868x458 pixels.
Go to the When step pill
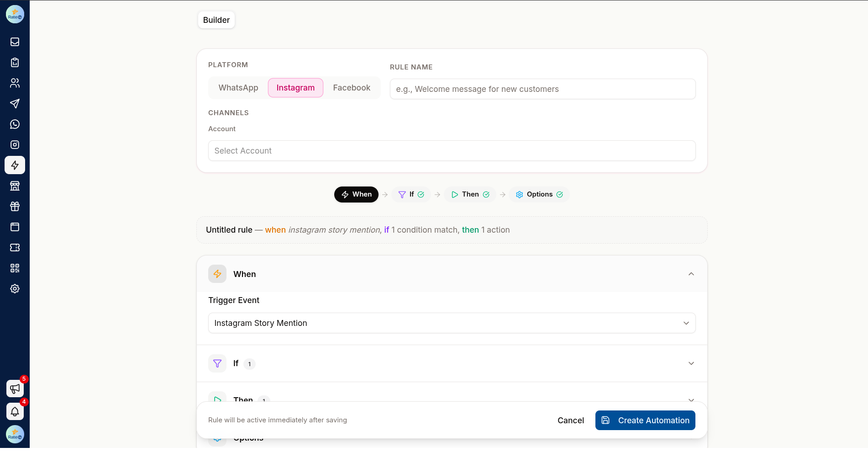pyautogui.click(x=356, y=194)
